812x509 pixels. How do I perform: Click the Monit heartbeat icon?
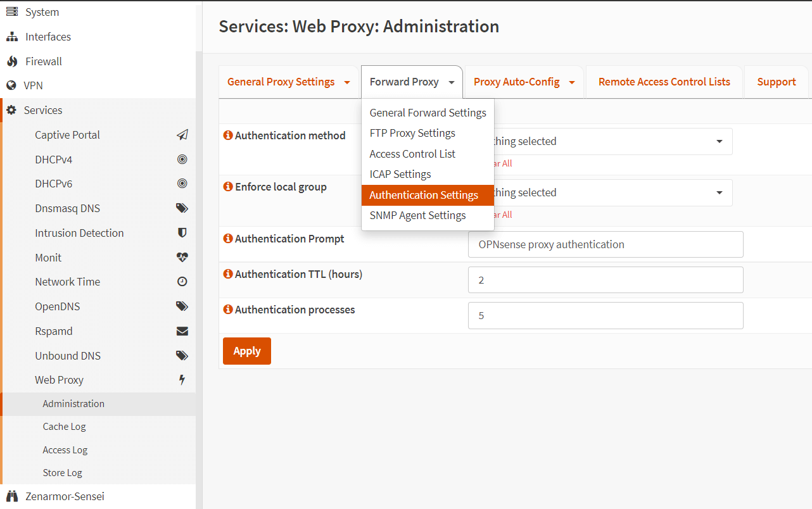pos(182,258)
